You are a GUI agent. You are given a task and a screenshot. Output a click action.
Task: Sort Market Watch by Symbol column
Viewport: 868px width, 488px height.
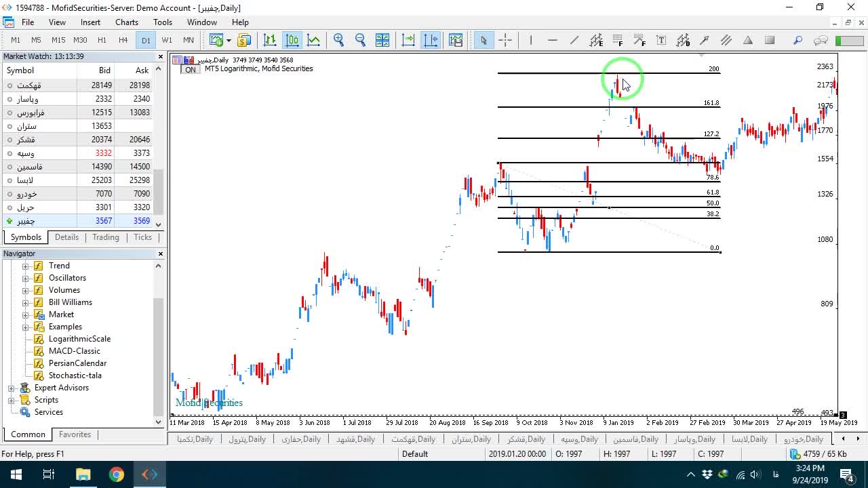point(39,70)
